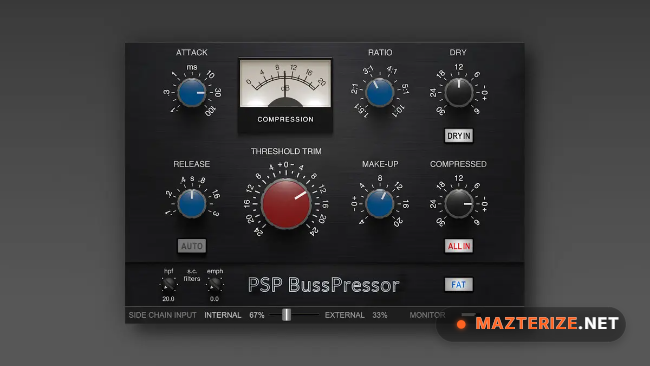The height and width of the screenshot is (366, 650).
Task: Click the INTERNAL 67% label
Action: [x=234, y=315]
